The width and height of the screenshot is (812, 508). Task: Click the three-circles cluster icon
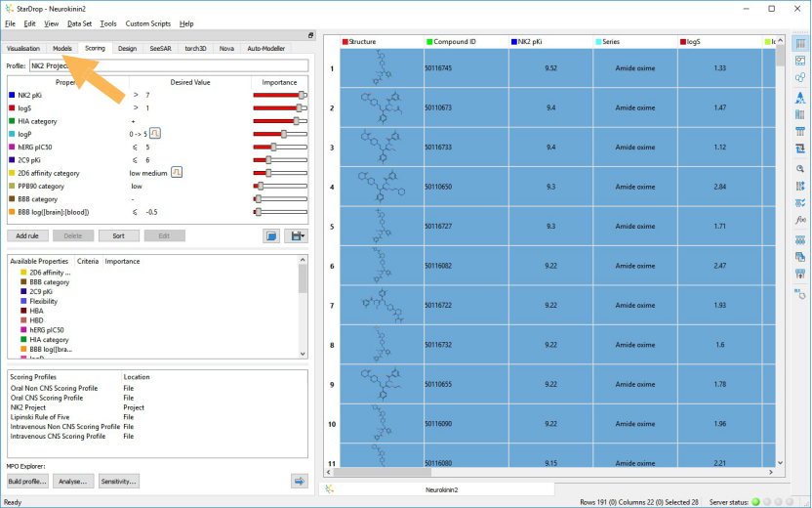pyautogui.click(x=800, y=78)
